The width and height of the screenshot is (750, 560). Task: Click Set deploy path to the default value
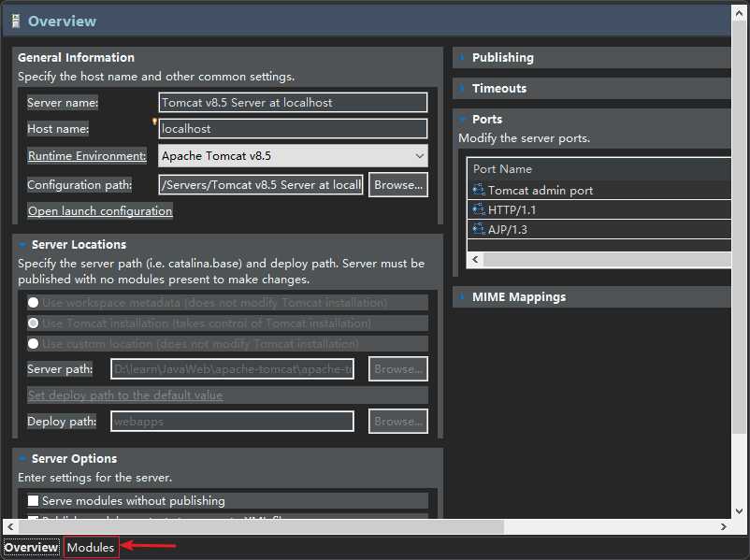pos(125,395)
